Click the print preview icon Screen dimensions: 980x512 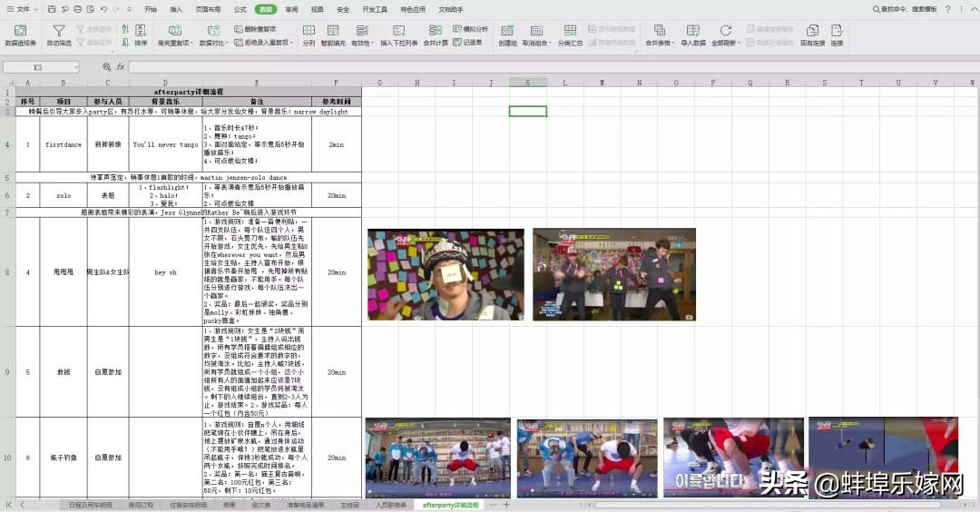click(x=91, y=9)
